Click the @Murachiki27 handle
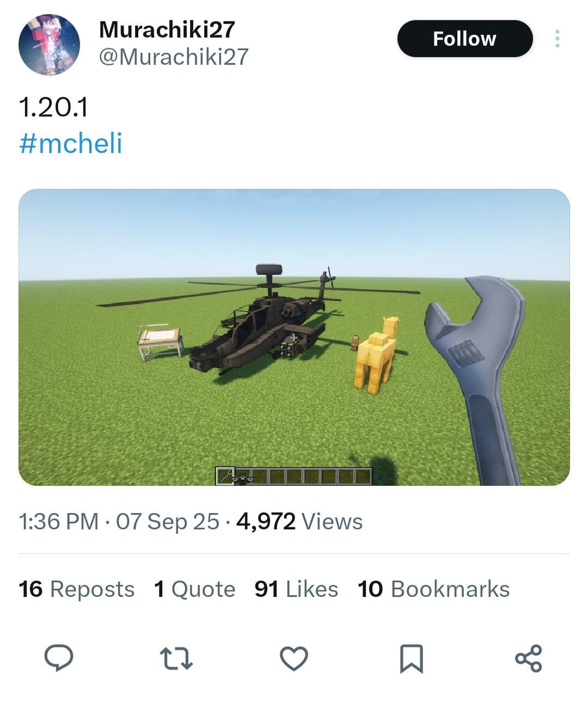 [x=173, y=57]
